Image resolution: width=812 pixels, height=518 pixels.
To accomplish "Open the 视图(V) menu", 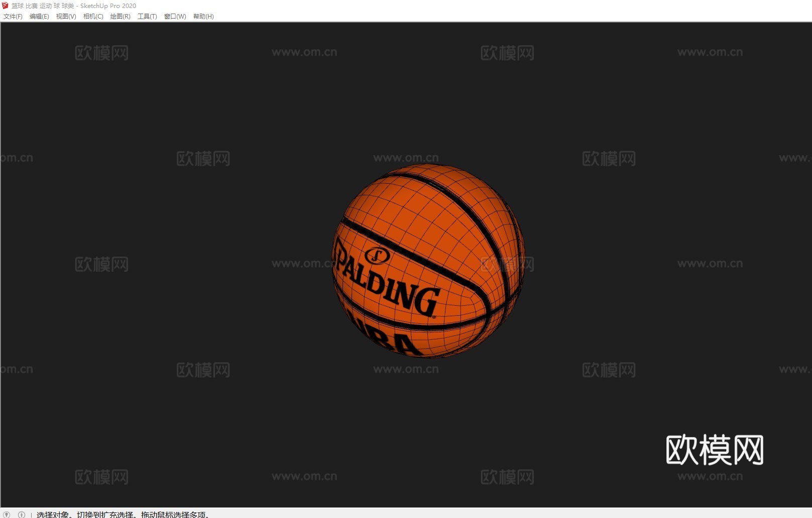I will coord(66,17).
